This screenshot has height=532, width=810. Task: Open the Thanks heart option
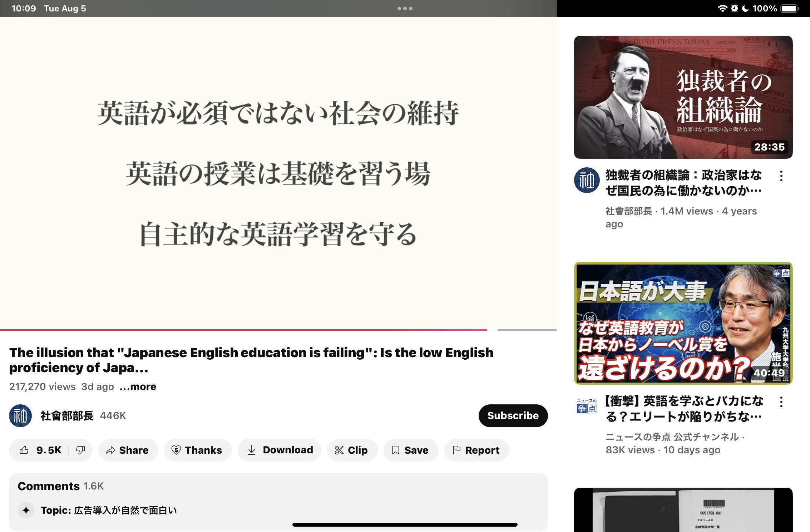coord(197,450)
